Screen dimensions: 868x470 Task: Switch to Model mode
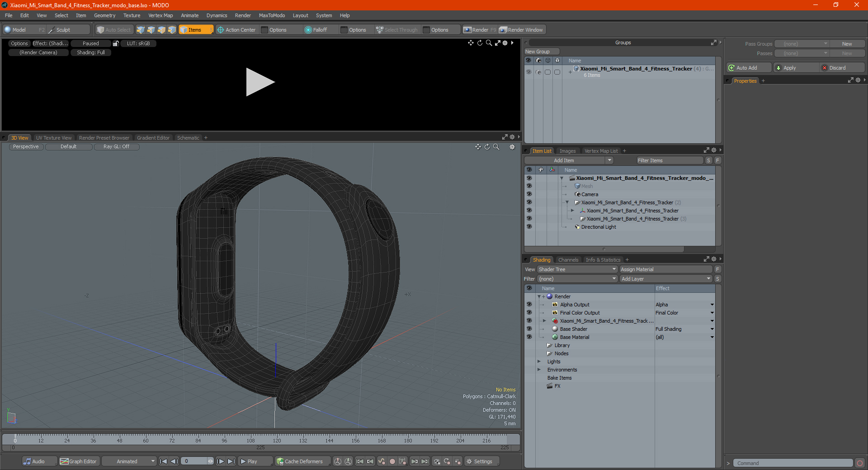[x=19, y=30]
